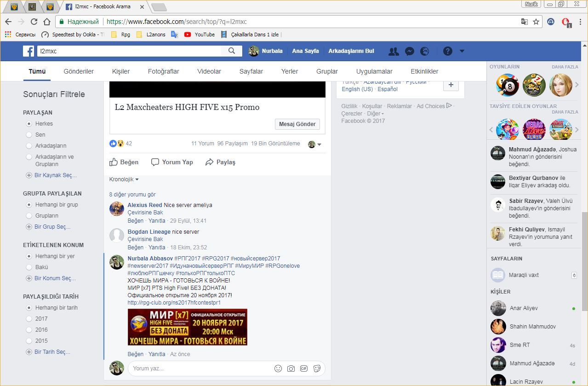Select 2017 date radio

click(29, 319)
